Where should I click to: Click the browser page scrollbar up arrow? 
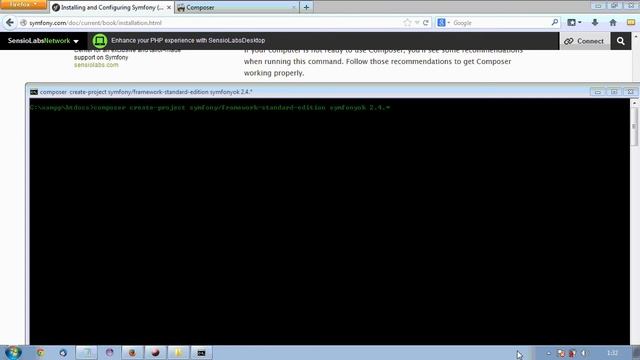[636, 37]
